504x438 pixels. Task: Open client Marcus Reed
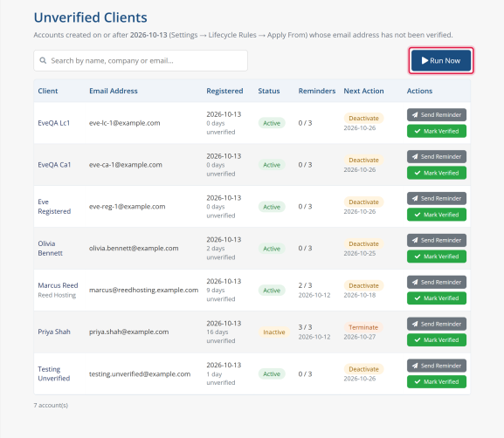coord(58,285)
